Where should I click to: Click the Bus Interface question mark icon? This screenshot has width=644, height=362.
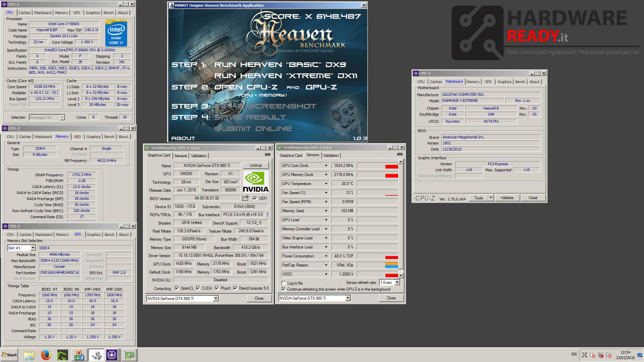pyautogui.click(x=267, y=215)
